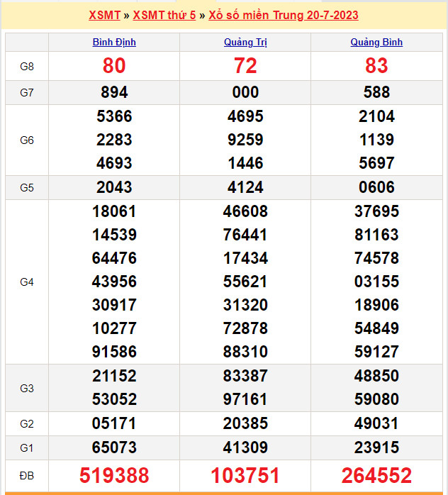Select the Quảng Trị column header link
Screen dimensions: 448x495
245,42
